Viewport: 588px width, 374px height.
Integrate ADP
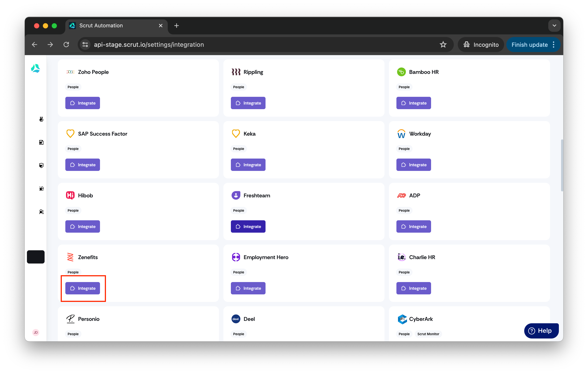pyautogui.click(x=414, y=226)
